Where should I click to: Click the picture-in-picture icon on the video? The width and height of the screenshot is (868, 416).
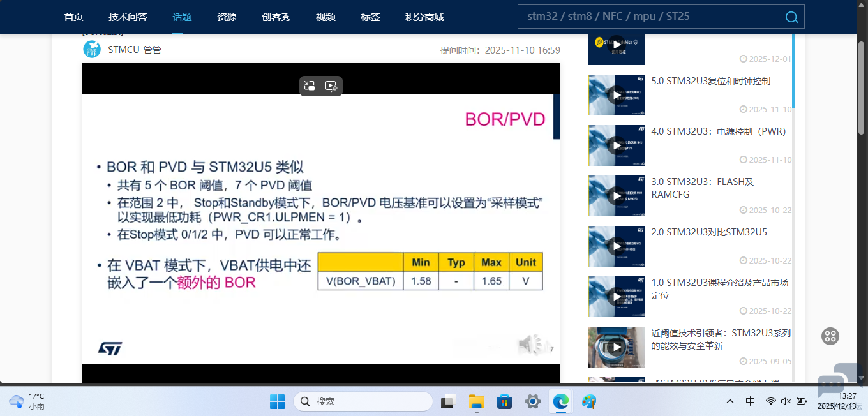click(310, 86)
